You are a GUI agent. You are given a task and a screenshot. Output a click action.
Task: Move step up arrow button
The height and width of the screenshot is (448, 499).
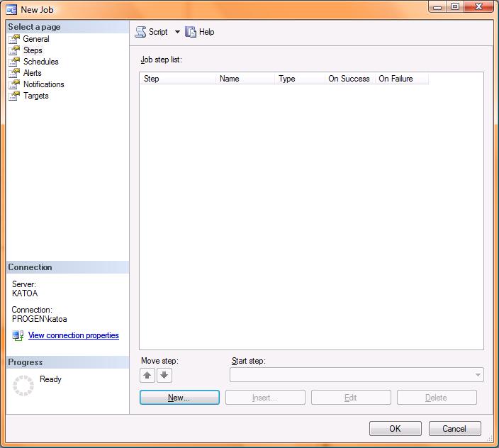pyautogui.click(x=147, y=376)
